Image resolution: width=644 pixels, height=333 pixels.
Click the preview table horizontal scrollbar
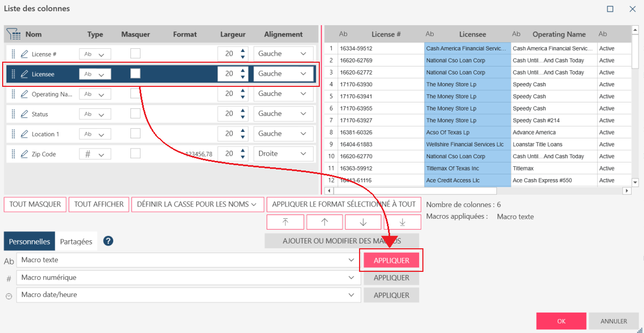tap(416, 191)
